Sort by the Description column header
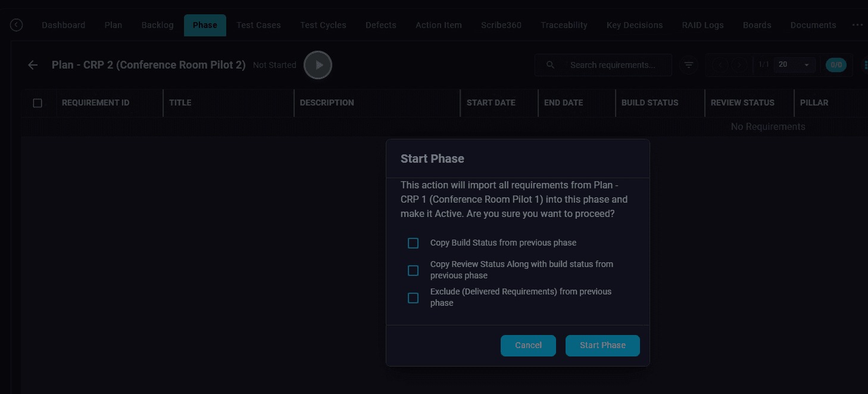The image size is (868, 394). (327, 103)
